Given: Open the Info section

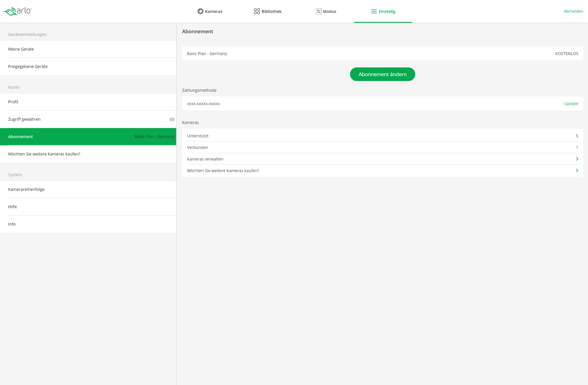Looking at the screenshot, I should click(x=88, y=224).
